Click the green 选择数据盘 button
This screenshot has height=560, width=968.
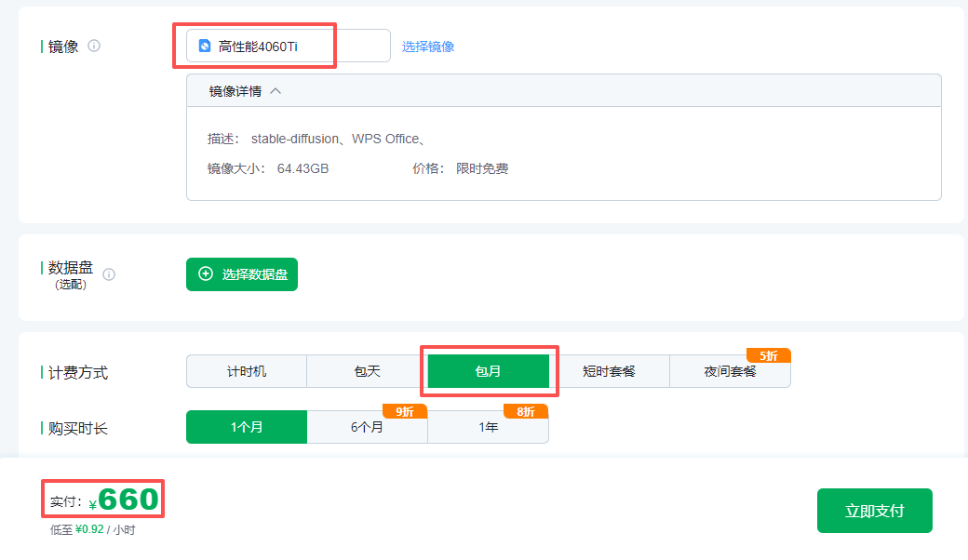click(241, 274)
